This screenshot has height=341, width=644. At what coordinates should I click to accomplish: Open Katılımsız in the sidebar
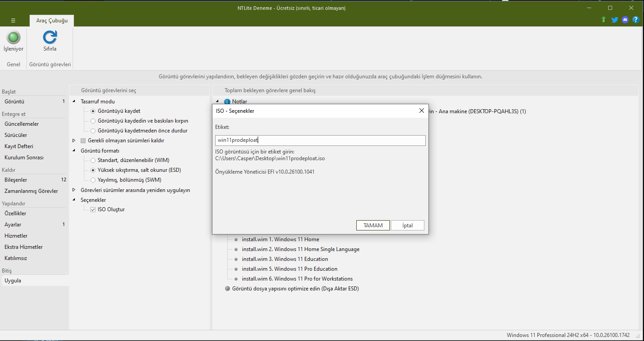(35, 258)
